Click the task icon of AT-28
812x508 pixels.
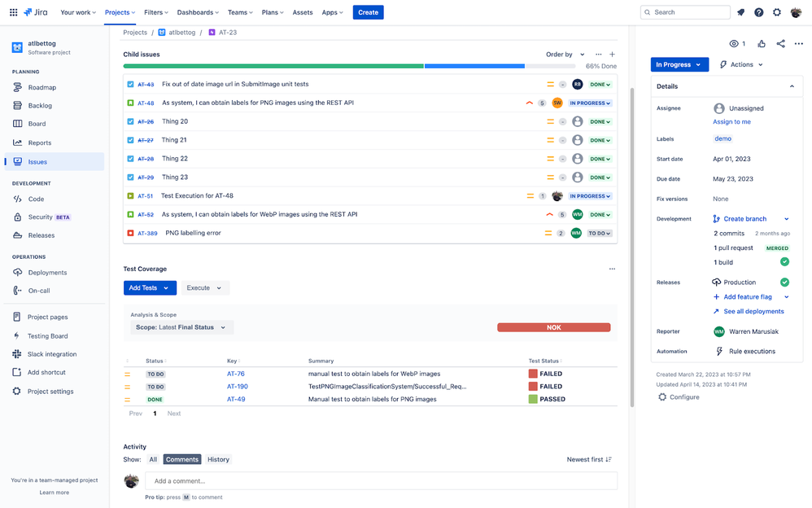[x=130, y=159]
